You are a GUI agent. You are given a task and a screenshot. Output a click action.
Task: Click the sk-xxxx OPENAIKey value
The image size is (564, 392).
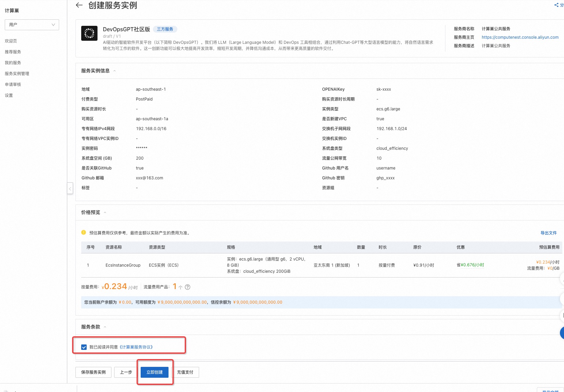pyautogui.click(x=384, y=89)
